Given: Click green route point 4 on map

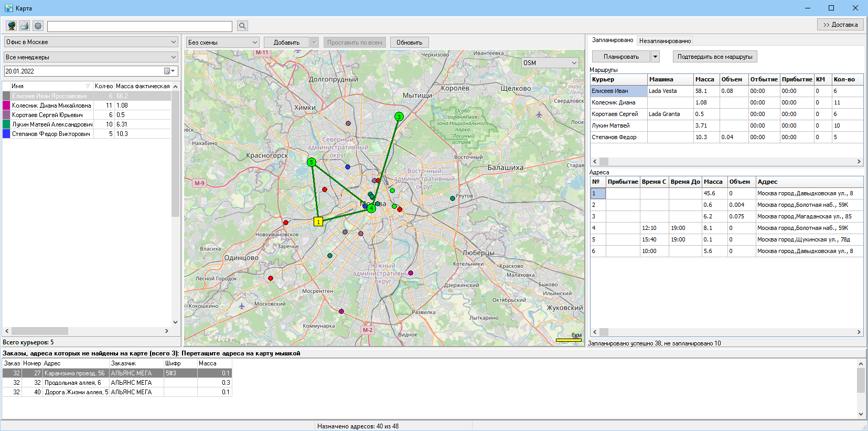Looking at the screenshot, I should tap(371, 208).
